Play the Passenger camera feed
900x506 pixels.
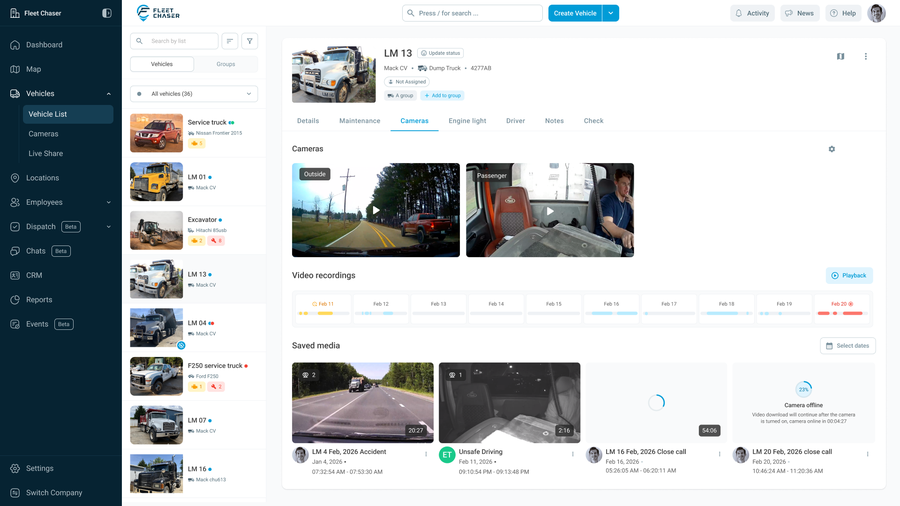click(x=550, y=210)
